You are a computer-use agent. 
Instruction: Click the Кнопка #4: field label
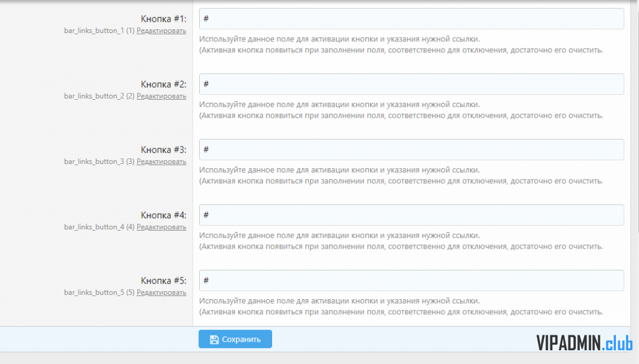163,215
